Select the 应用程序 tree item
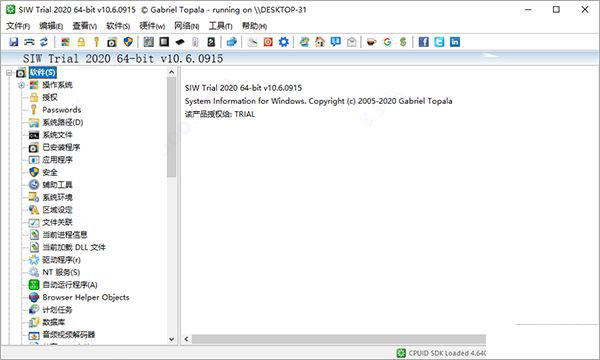 57,160
